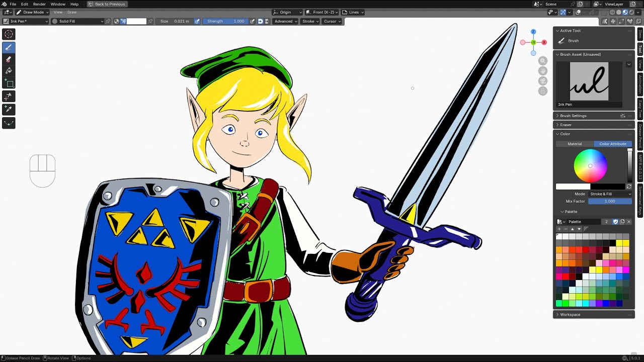The image size is (644, 362).
Task: Open the Advanced brush settings popover
Action: click(x=286, y=21)
